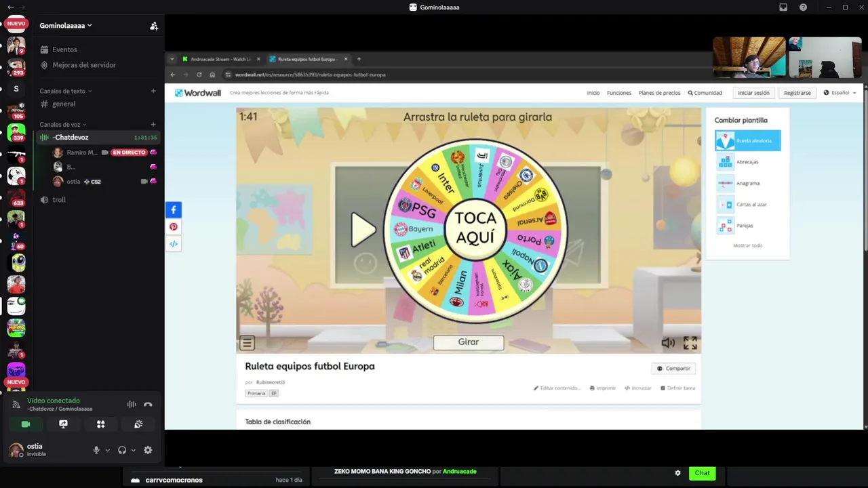
Task: Click the embed code side button
Action: coord(174,244)
